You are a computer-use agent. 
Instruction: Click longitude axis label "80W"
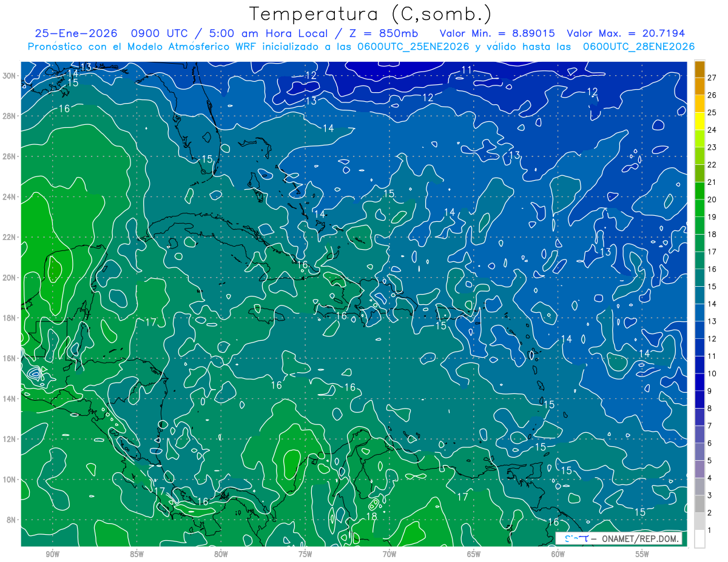221,555
